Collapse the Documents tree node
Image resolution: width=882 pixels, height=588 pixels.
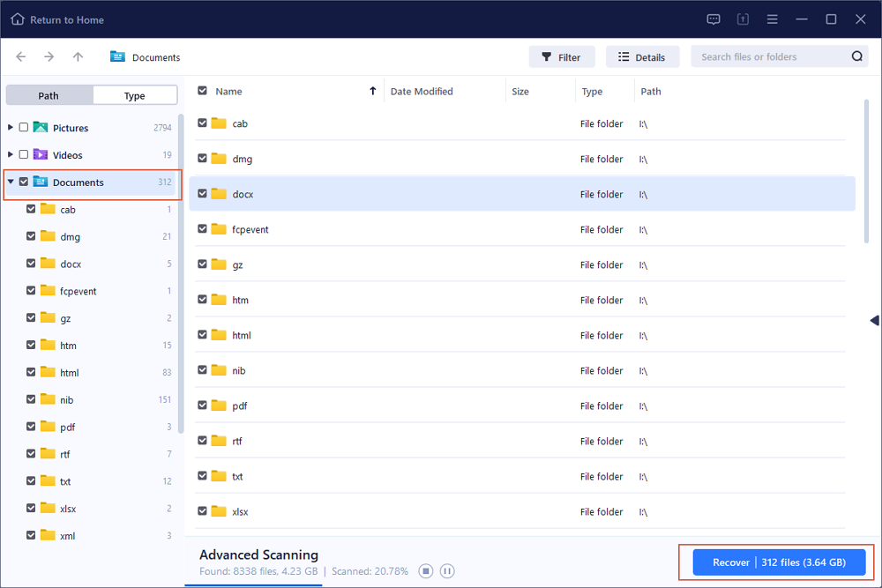point(10,182)
